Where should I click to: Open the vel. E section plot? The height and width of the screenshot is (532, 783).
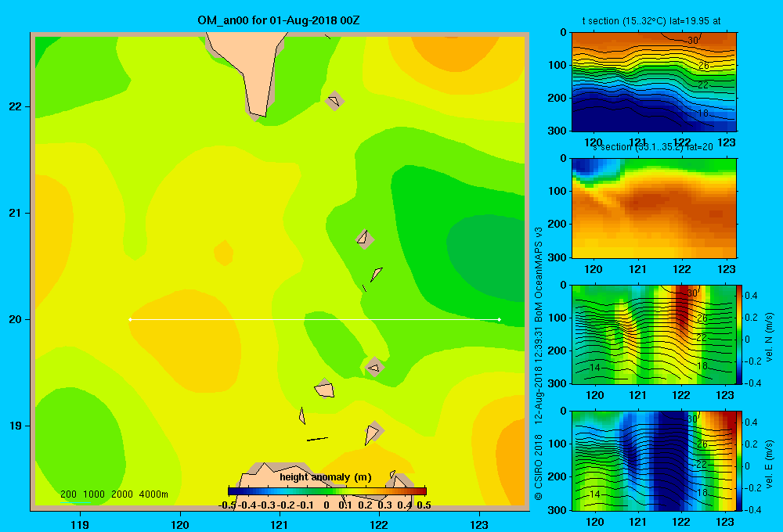[654, 461]
